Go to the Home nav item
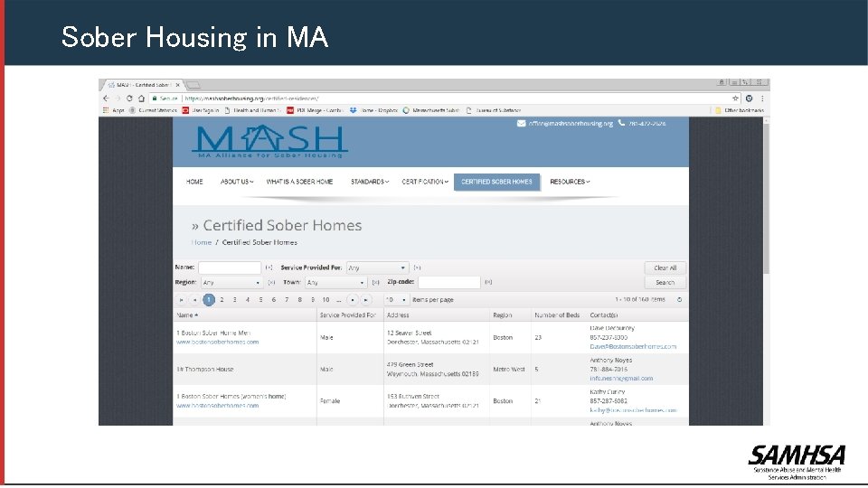Viewport: 868px width, 488px height. tap(194, 182)
